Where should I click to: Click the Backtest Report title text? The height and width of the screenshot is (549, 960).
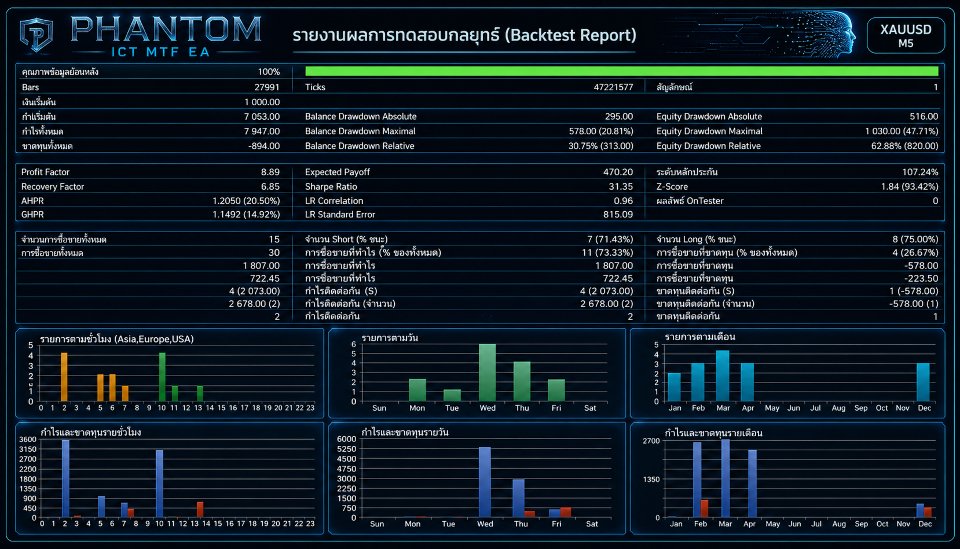pos(464,35)
